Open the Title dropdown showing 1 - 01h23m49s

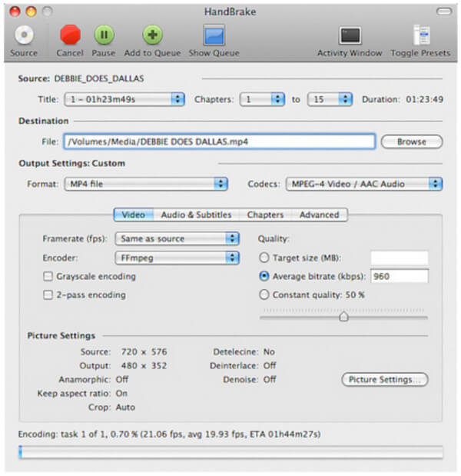pyautogui.click(x=124, y=99)
